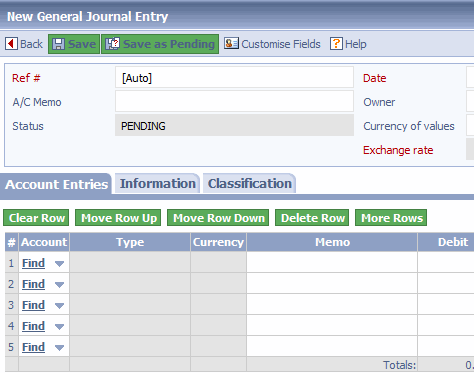Click the Owner label

pos(379,102)
